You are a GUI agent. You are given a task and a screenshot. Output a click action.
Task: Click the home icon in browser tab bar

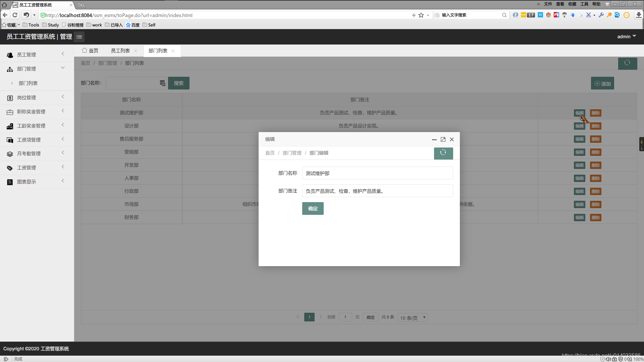coord(4,5)
